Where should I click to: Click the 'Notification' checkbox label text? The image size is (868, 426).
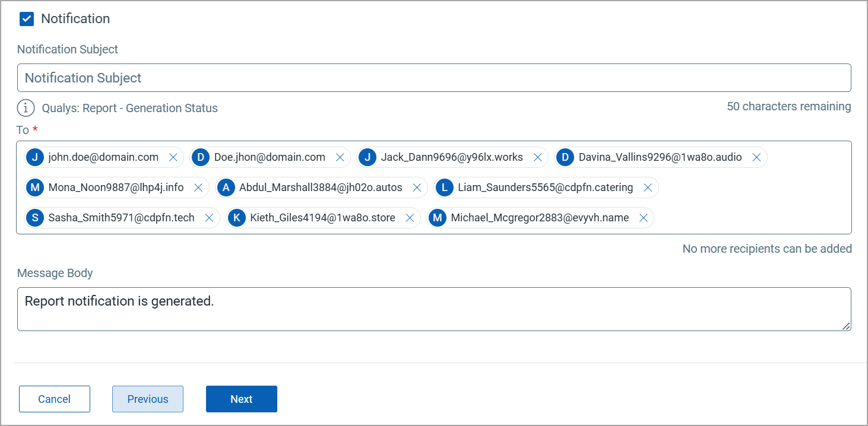[75, 19]
